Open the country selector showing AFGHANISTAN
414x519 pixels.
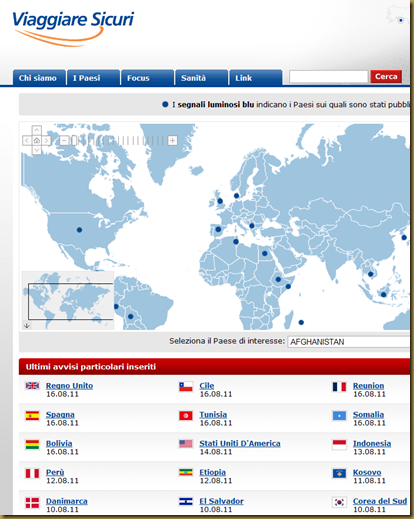tap(349, 342)
